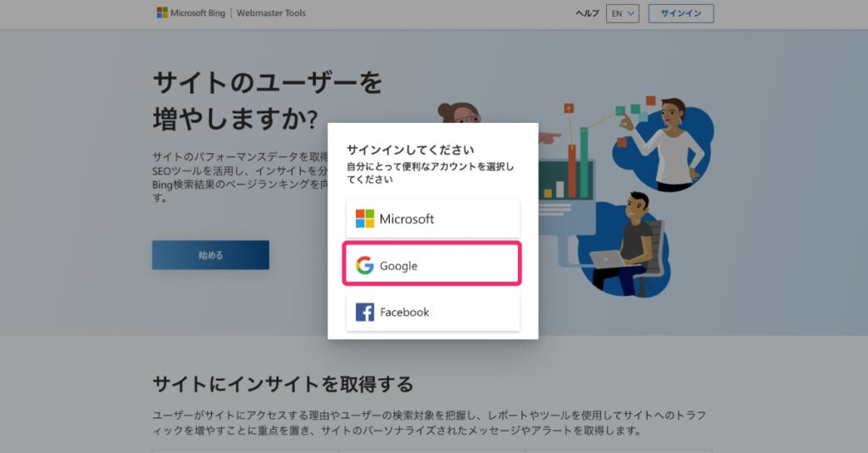Screen dimensions: 868x453
Task: Click the サインイン button in header
Action: (x=681, y=14)
